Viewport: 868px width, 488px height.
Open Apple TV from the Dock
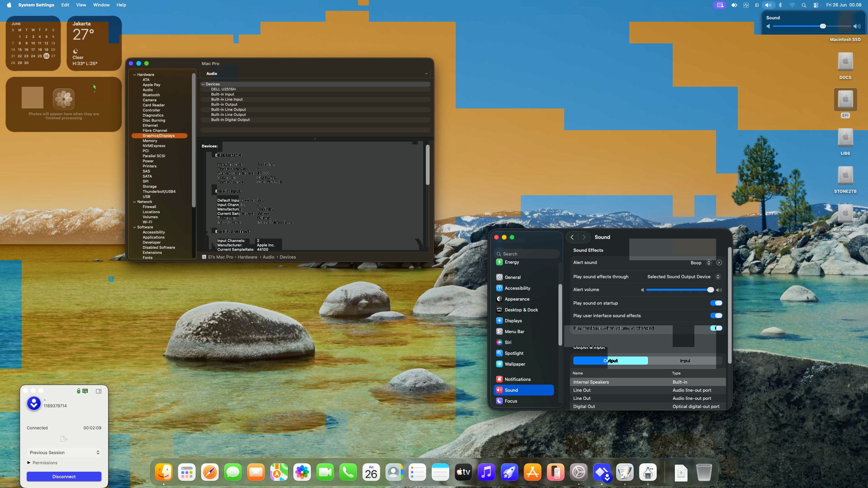click(x=463, y=472)
